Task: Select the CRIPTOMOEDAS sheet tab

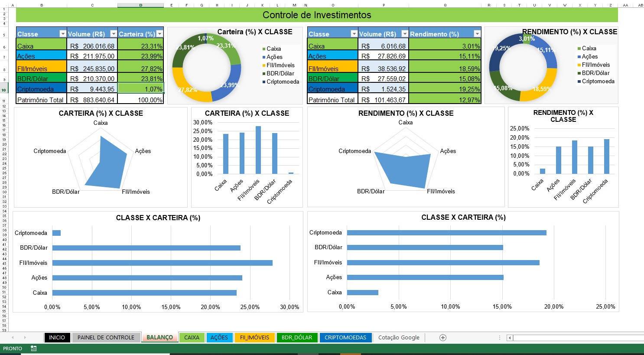Action: click(345, 337)
